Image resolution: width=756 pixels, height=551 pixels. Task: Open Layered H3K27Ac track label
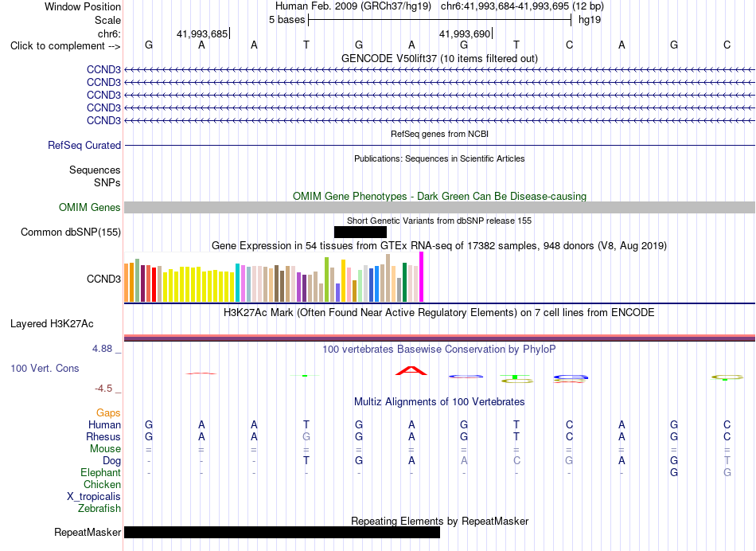coord(52,324)
